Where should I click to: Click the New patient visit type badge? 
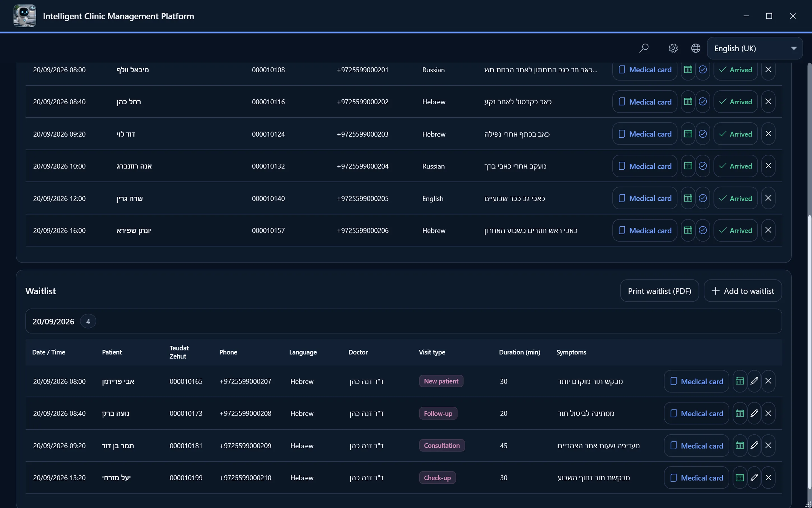click(441, 381)
